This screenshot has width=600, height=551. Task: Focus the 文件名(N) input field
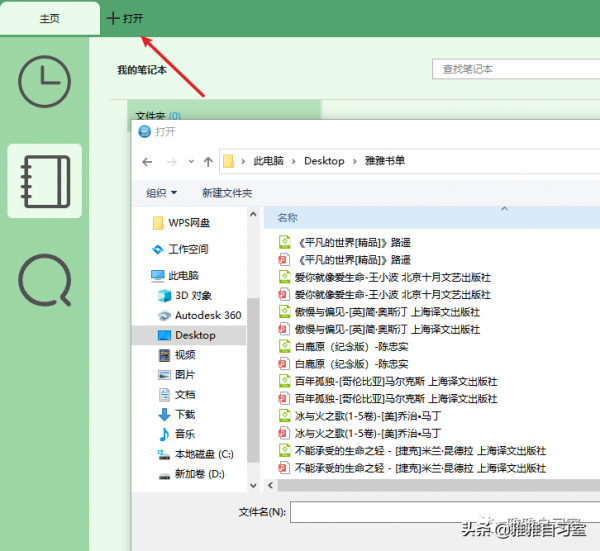pyautogui.click(x=445, y=512)
